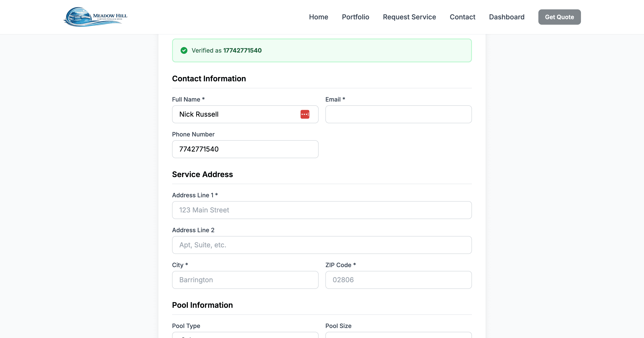Open the Portfolio page
This screenshot has width=644, height=338.
tap(355, 17)
